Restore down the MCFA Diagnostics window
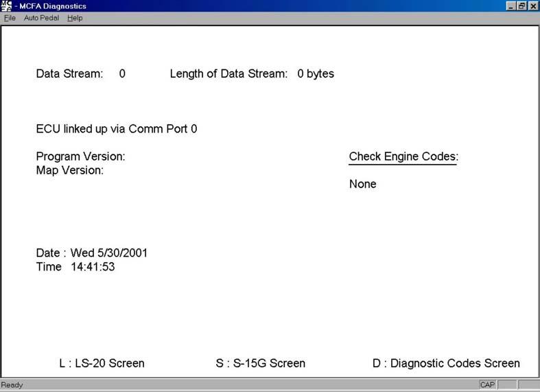Image resolution: width=540 pixels, height=392 pixels. 521,6
